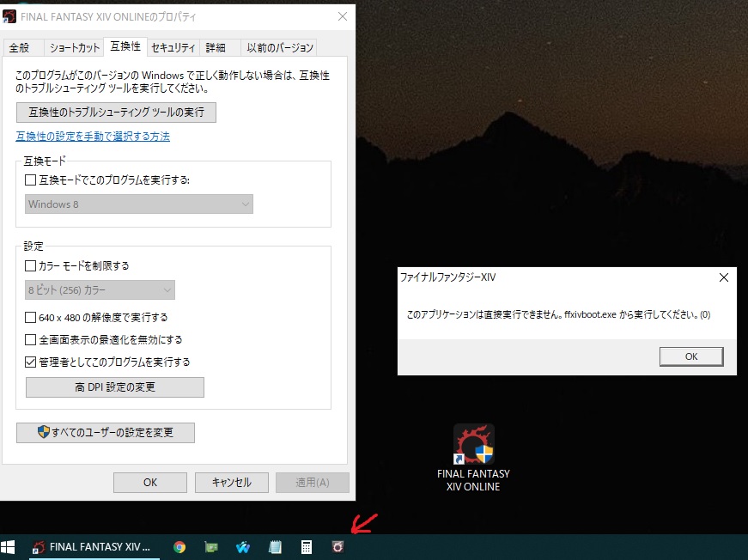Enable 640 x 480 resolution checkbox
The image size is (748, 560).
(30, 317)
